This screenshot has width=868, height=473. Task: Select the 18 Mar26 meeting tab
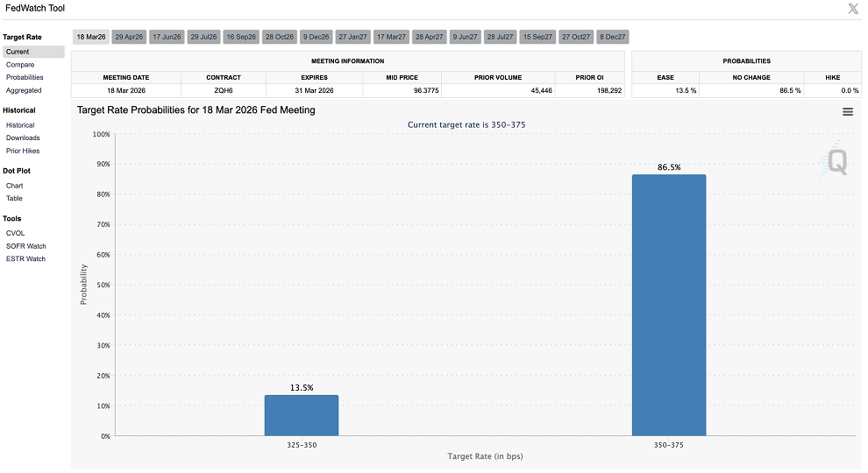91,37
